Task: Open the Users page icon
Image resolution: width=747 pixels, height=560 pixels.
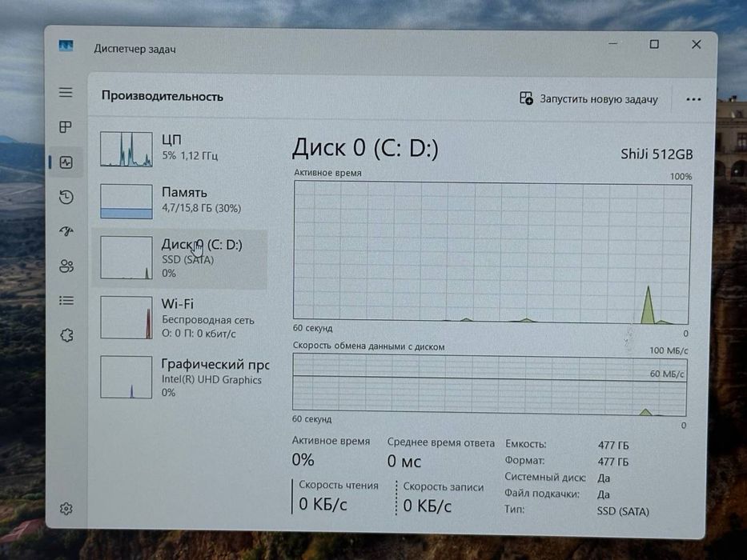Action: pyautogui.click(x=66, y=266)
